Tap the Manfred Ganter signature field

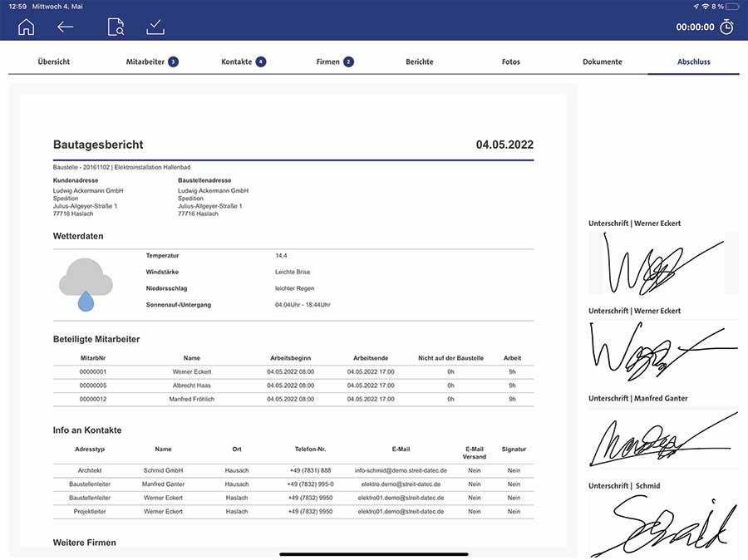663,438
